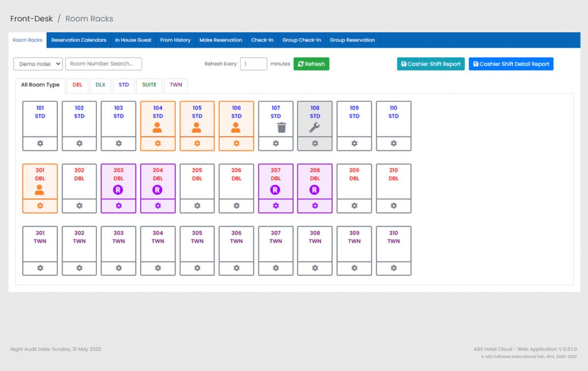Viewport: 588px width, 371px height.
Task: Click the Room Number Search field
Action: click(x=103, y=64)
